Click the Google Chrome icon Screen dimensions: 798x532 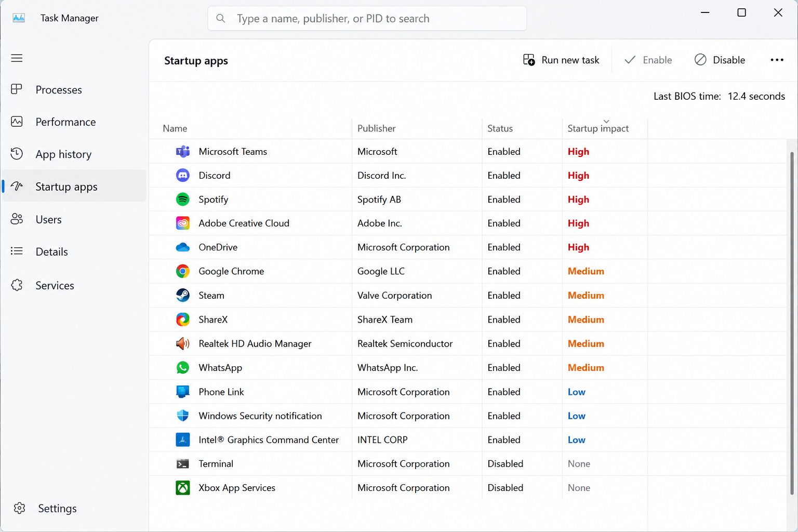[x=183, y=271]
